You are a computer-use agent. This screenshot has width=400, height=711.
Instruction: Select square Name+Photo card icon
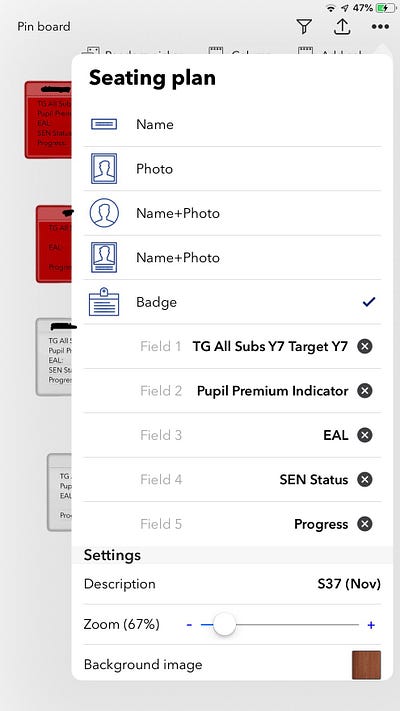point(104,258)
